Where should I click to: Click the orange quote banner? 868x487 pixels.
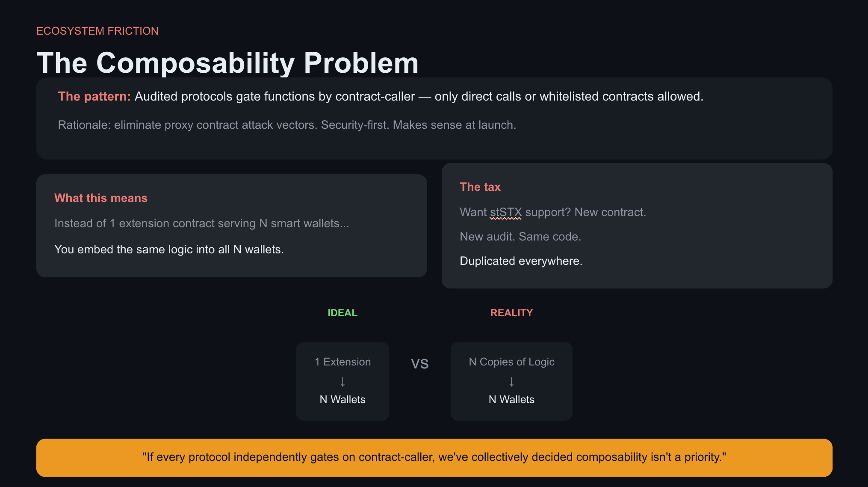(x=434, y=457)
